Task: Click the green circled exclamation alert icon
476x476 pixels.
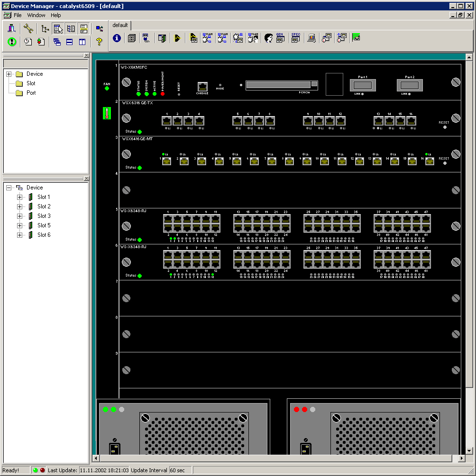Action: (12, 42)
